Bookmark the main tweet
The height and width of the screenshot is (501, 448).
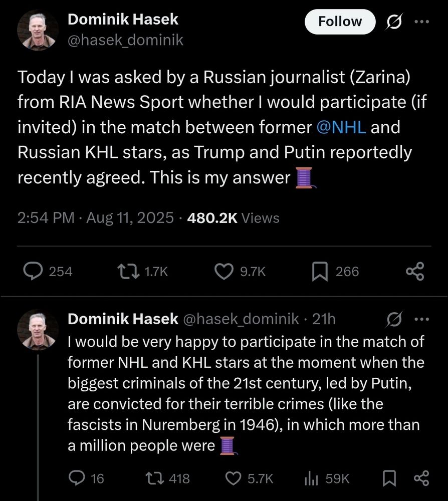320,271
